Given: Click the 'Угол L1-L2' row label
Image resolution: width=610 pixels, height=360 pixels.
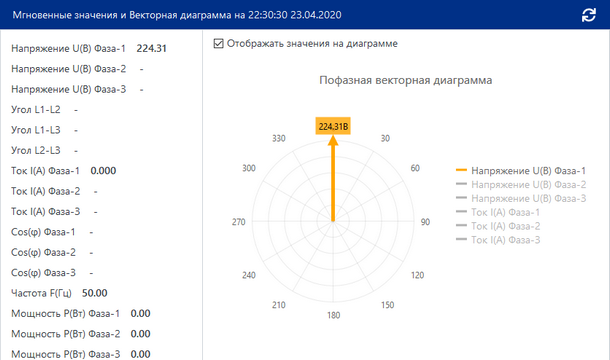Looking at the screenshot, I should 36,110.
